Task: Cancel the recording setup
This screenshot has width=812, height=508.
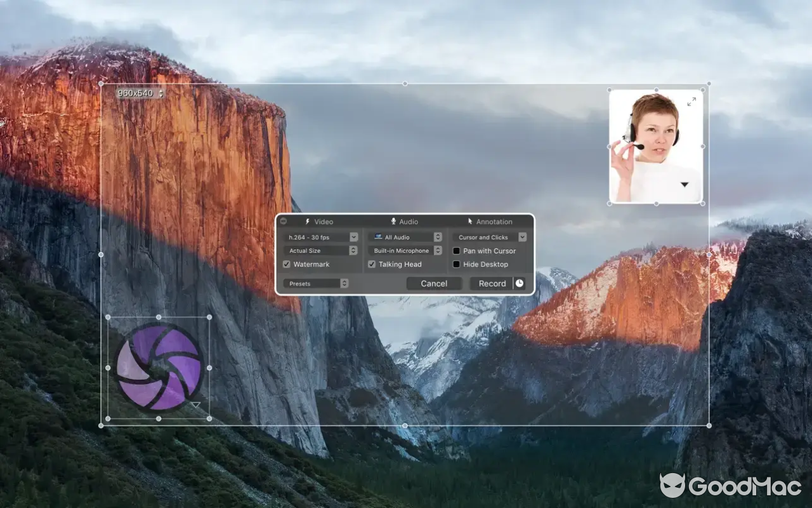Action: (434, 283)
